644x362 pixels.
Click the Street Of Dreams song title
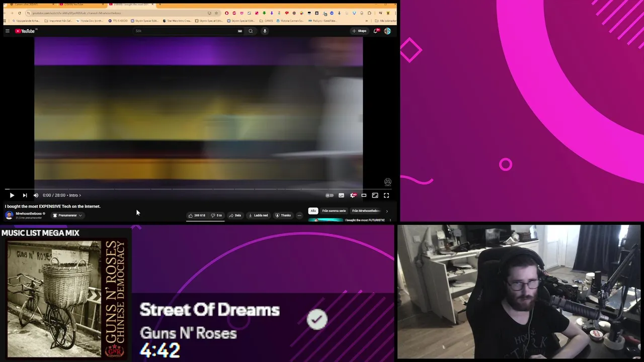(x=209, y=310)
